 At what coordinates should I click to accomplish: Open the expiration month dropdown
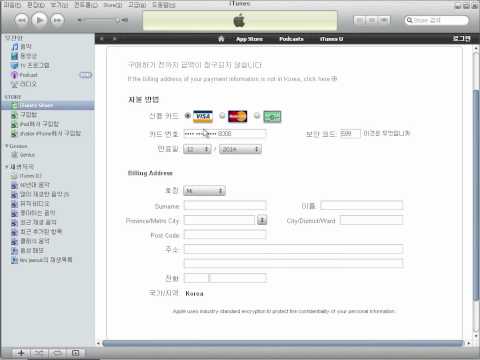pos(197,149)
